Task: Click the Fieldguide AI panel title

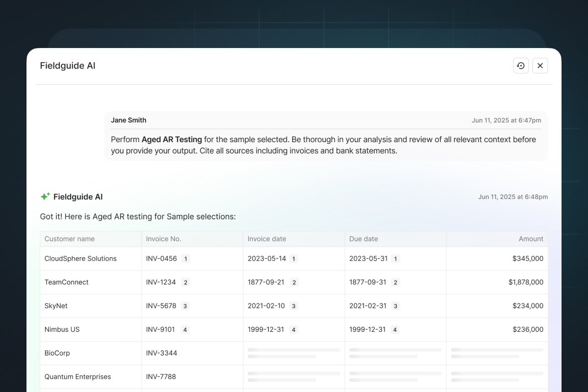Action: tap(68, 66)
